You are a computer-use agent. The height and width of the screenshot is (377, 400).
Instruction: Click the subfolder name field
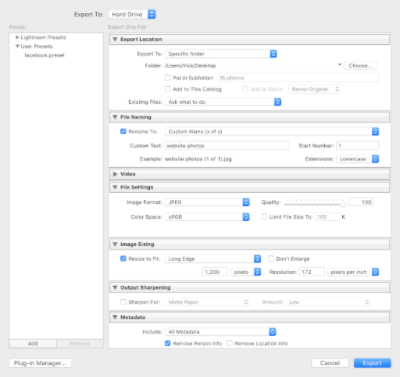pyautogui.click(x=299, y=78)
